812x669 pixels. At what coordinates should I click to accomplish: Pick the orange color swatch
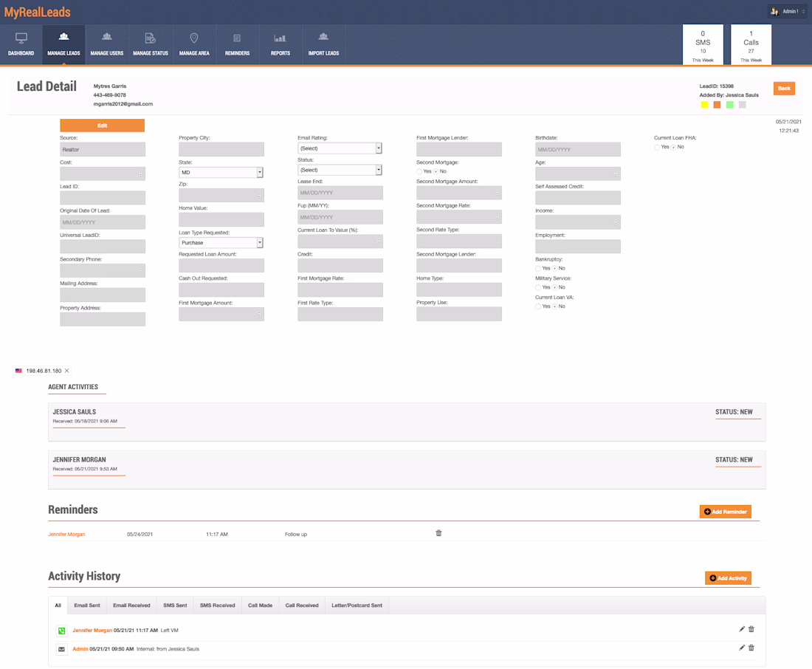click(x=717, y=105)
